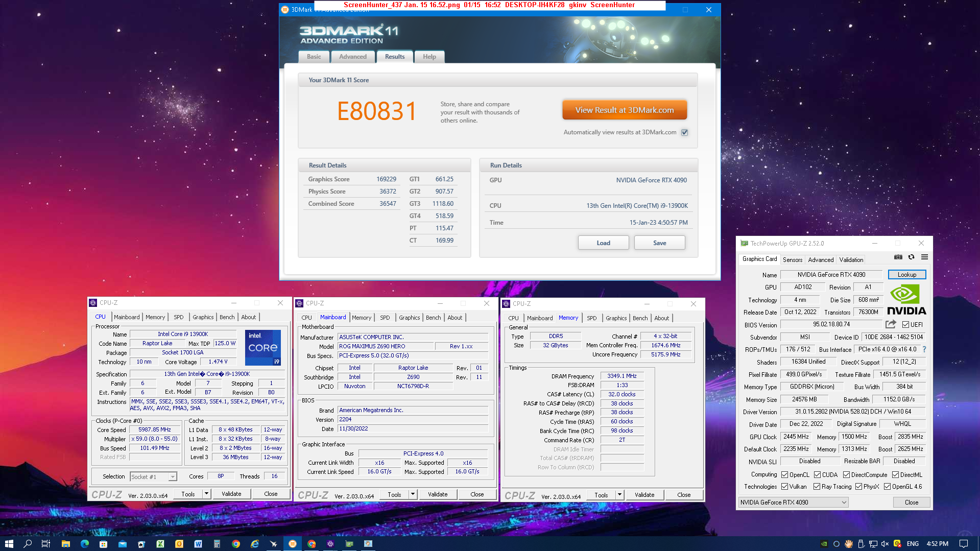Click the ENG language indicator in the tray
The image size is (980, 551).
point(913,544)
